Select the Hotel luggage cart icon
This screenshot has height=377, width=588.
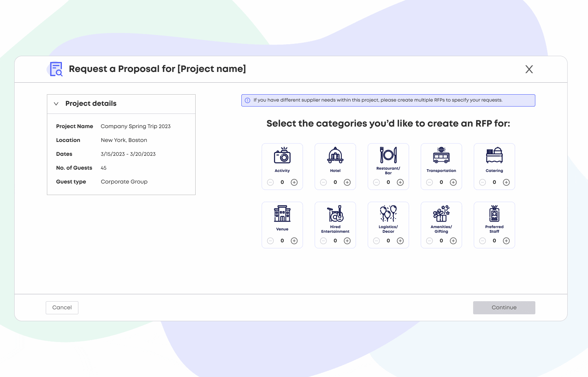pos(335,155)
